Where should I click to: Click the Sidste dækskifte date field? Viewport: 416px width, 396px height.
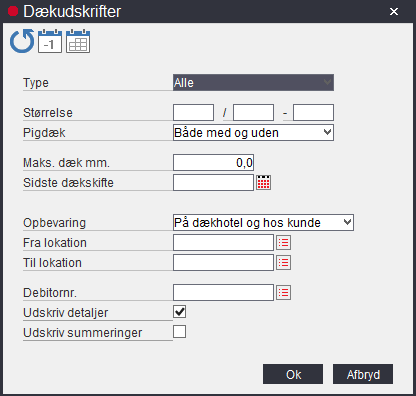pyautogui.click(x=213, y=182)
